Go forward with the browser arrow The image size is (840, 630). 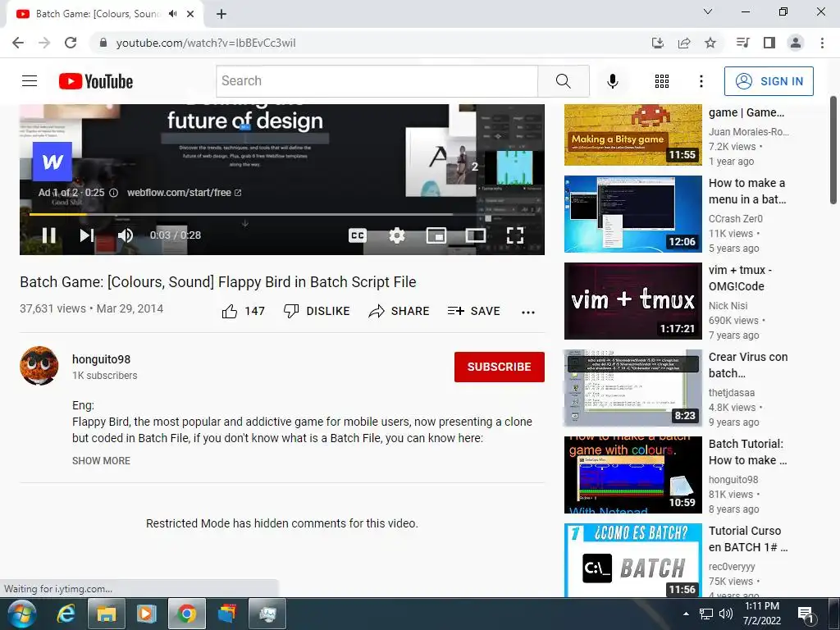[x=44, y=43]
